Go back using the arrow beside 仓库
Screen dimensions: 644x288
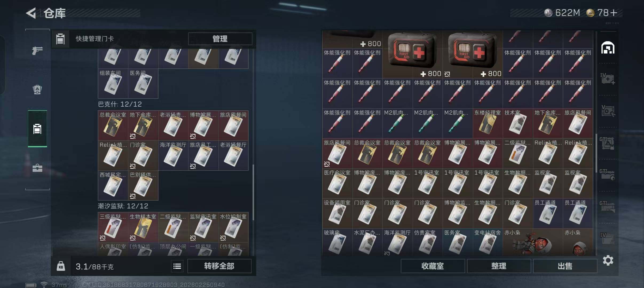pos(31,13)
